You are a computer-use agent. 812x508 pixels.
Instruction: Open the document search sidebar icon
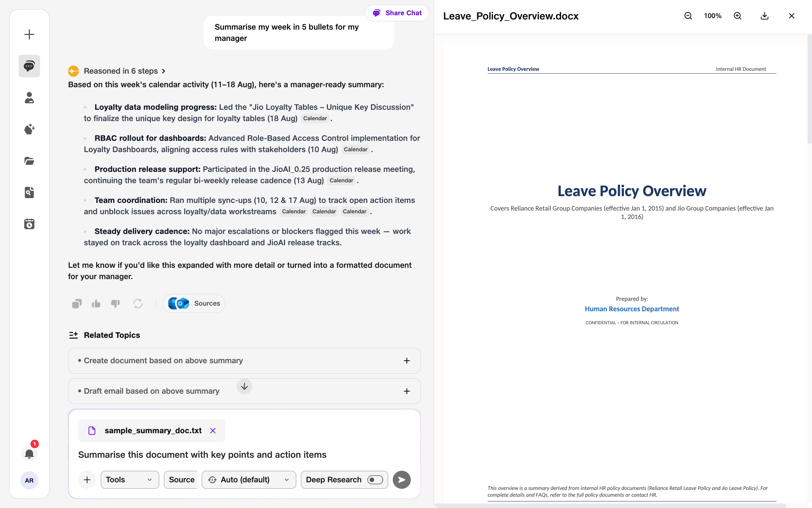coord(29,192)
